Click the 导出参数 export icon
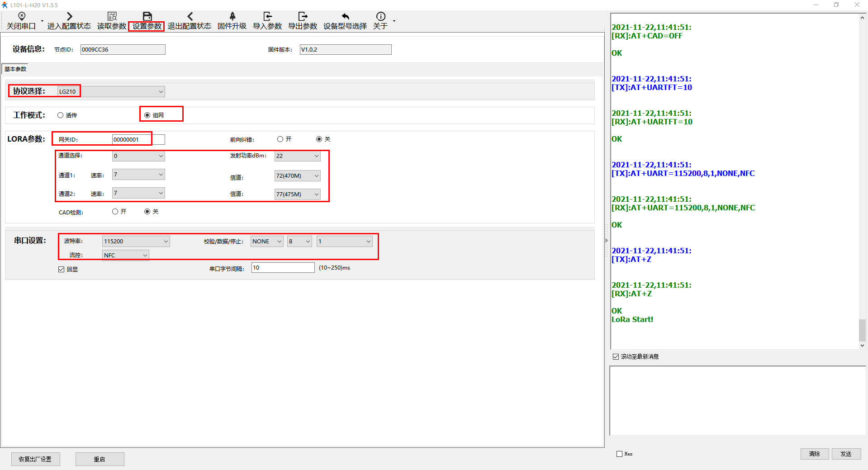Screen dimensions: 868x470 [303, 17]
